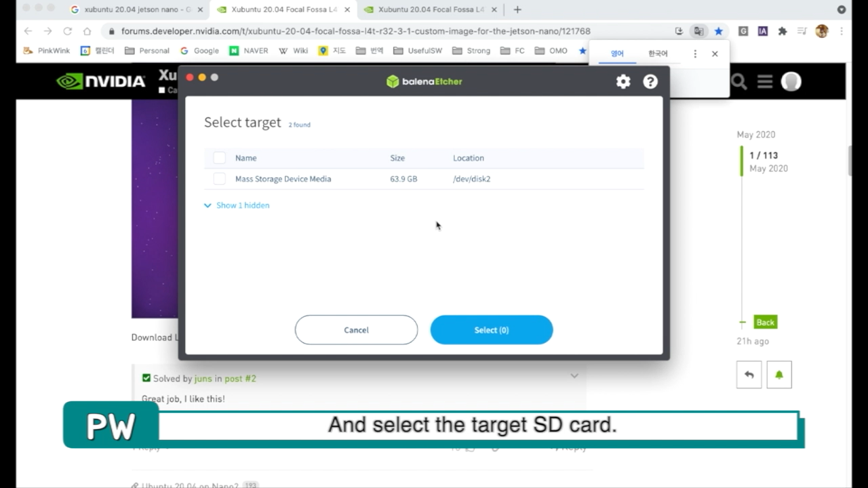Open the UsefulSW bookmark folder
The width and height of the screenshot is (868, 488).
418,51
